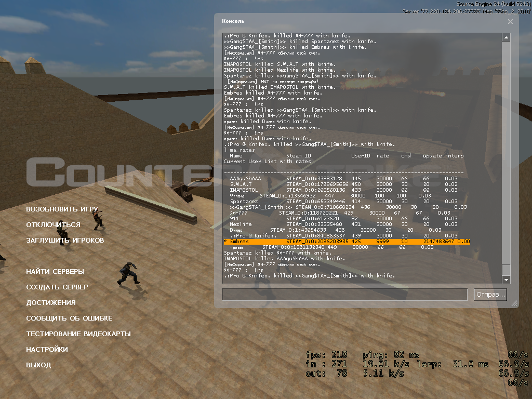Click console scrollbar up arrow
The image size is (532, 399).
point(506,37)
